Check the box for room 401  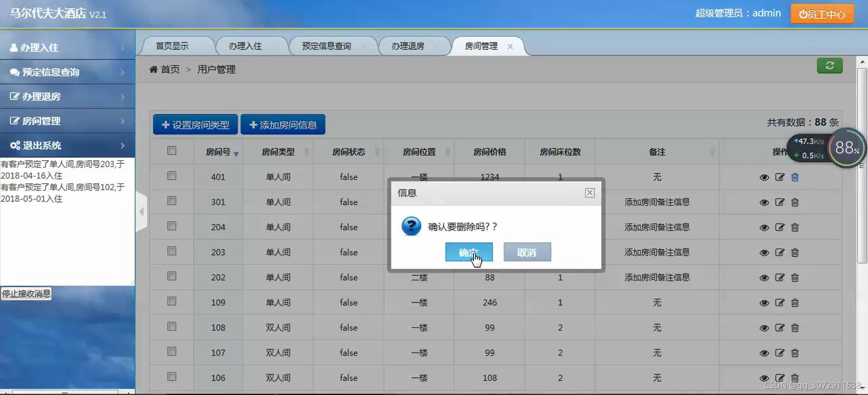(172, 176)
